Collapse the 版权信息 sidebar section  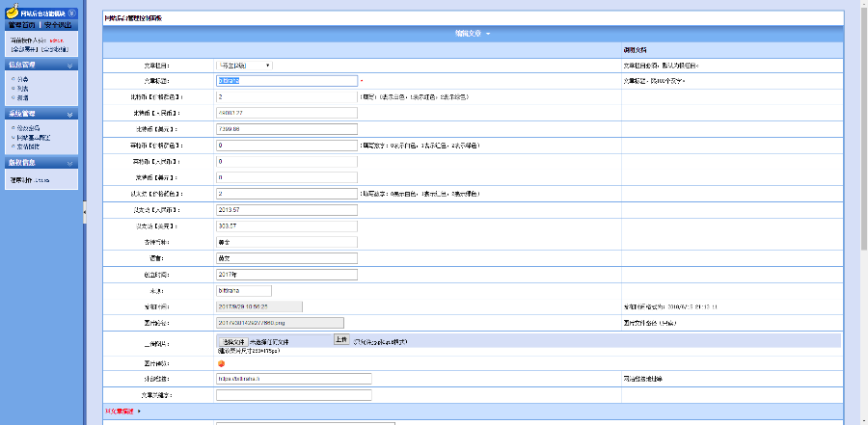click(x=70, y=163)
